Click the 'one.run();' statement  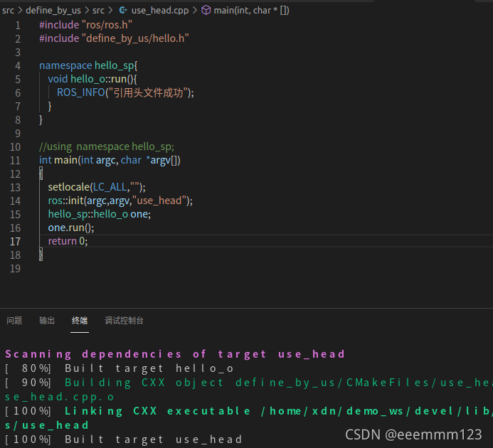point(71,228)
